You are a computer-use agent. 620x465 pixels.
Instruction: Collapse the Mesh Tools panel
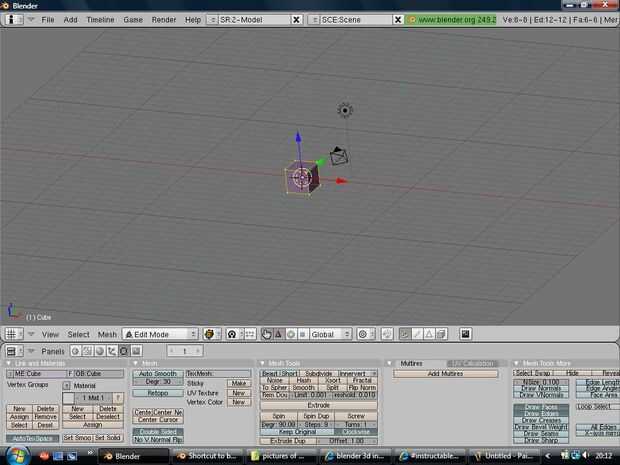pyautogui.click(x=262, y=363)
